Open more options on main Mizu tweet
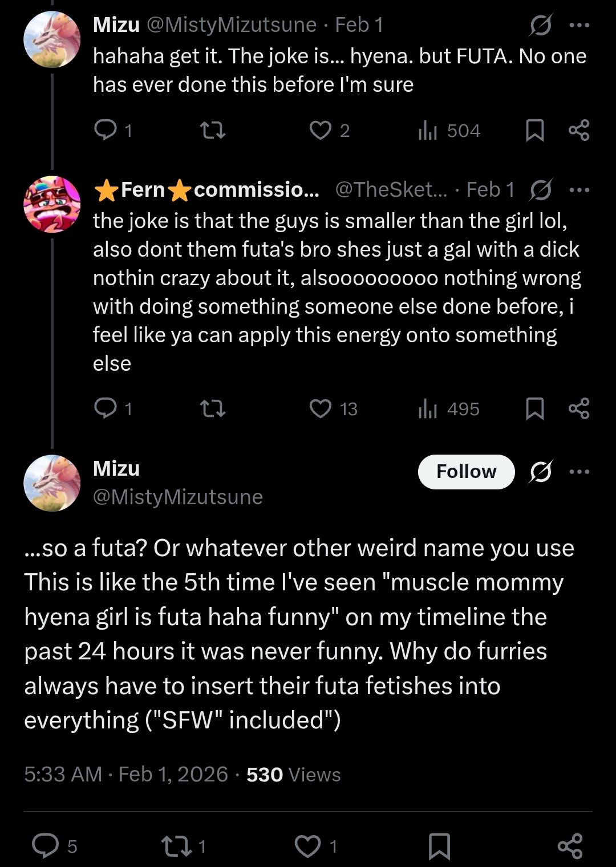Image resolution: width=616 pixels, height=867 pixels. click(579, 472)
